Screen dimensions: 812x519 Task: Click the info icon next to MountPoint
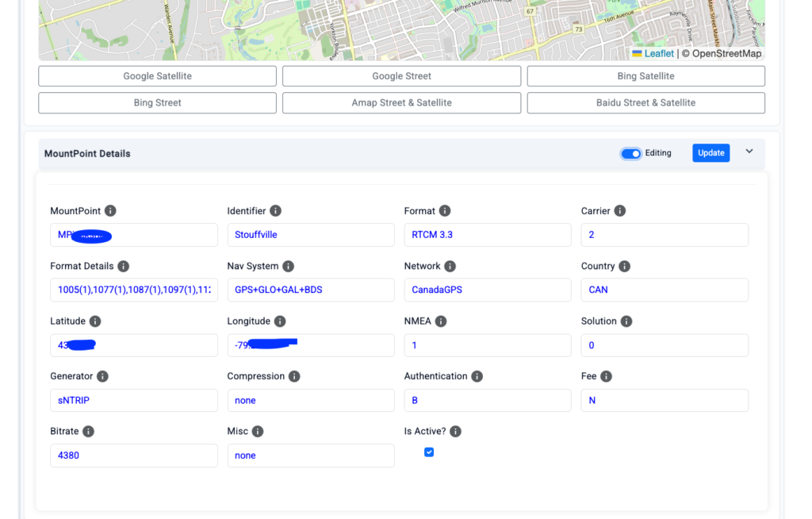point(110,211)
